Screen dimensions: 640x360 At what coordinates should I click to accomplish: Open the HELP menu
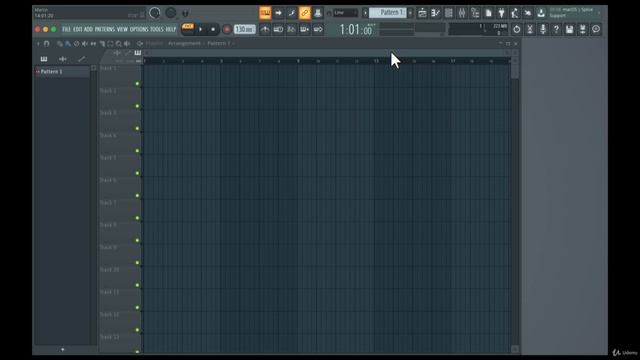(171, 29)
